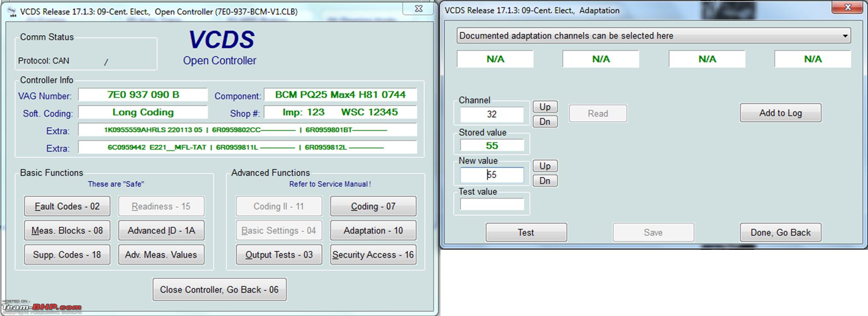Click 'These are "Safe"' note

click(x=116, y=184)
